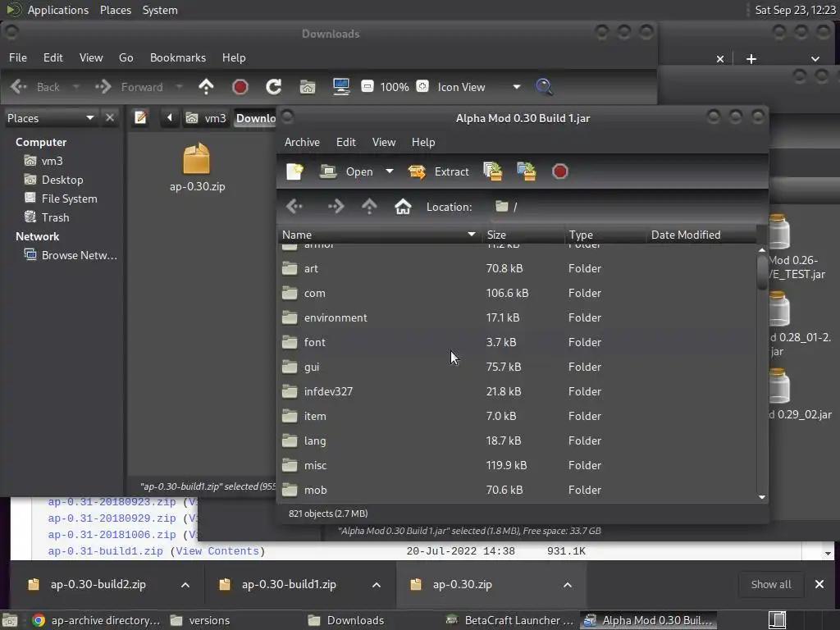Open the Places sidebar type dropdown
Image resolution: width=840 pixels, height=630 pixels.
(x=50, y=118)
